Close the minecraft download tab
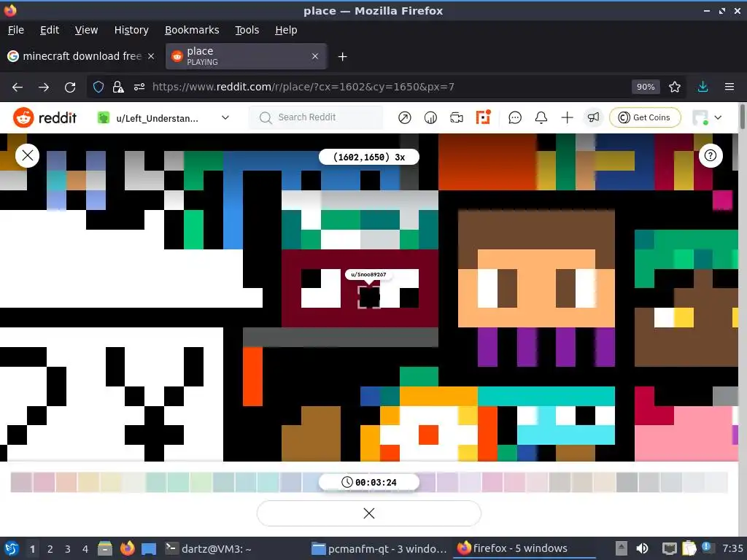This screenshot has width=747, height=560. (151, 56)
